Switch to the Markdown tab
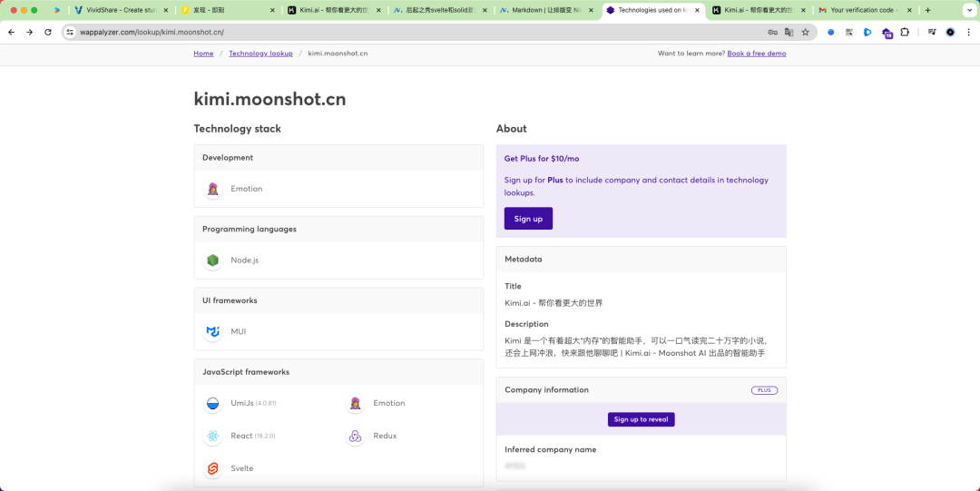 [x=547, y=10]
